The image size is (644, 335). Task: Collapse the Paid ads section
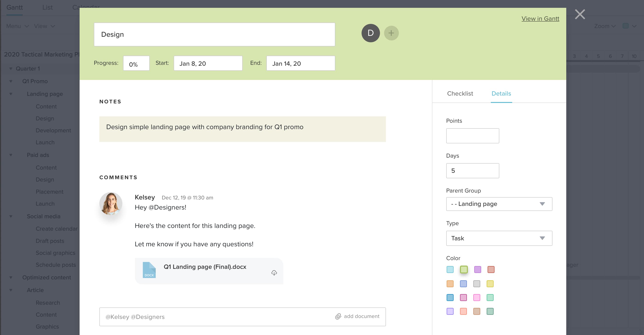[10, 155]
